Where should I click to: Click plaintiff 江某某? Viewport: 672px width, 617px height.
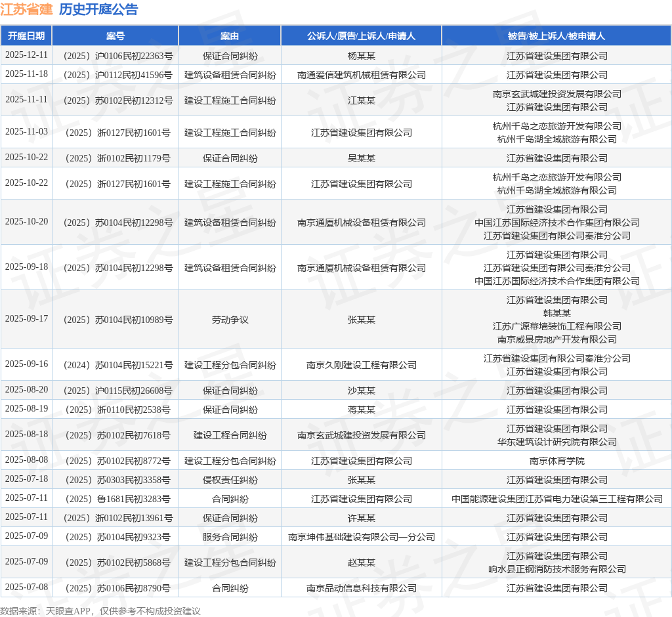(362, 101)
